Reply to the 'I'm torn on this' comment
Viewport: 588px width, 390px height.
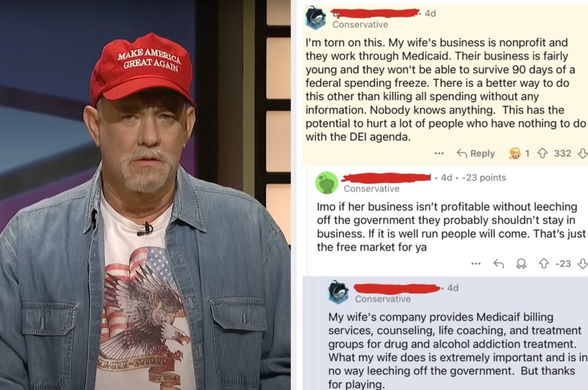pos(476,153)
